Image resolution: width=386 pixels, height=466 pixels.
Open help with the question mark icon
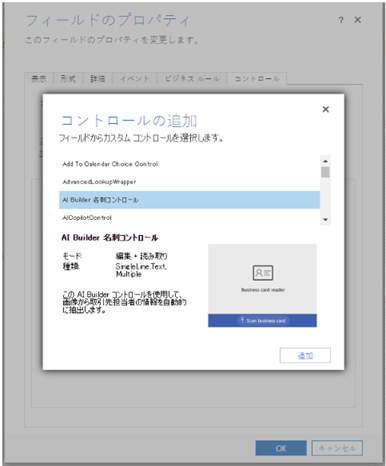tap(341, 20)
